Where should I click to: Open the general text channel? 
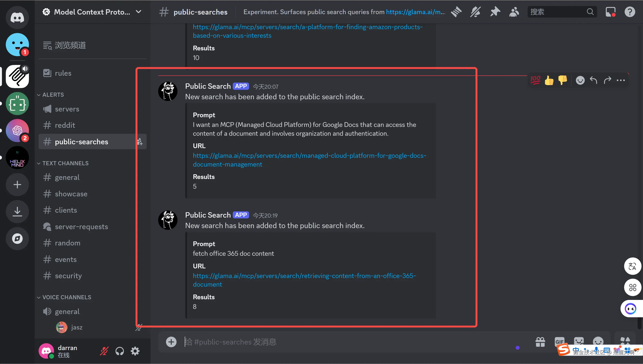(x=92, y=177)
